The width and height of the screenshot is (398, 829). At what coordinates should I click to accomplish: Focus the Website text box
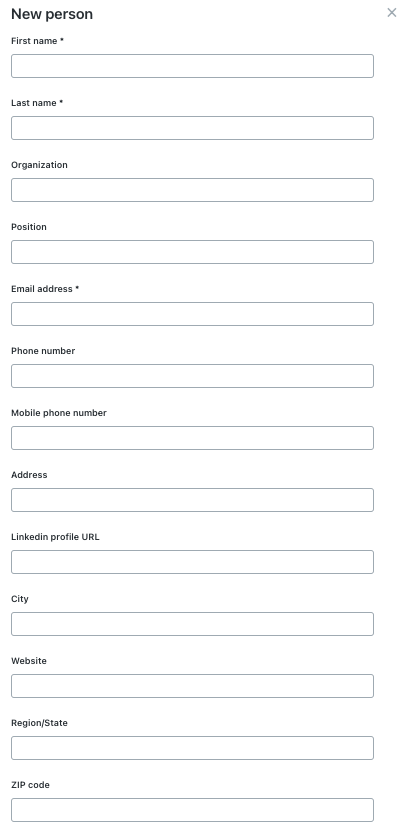coord(192,686)
